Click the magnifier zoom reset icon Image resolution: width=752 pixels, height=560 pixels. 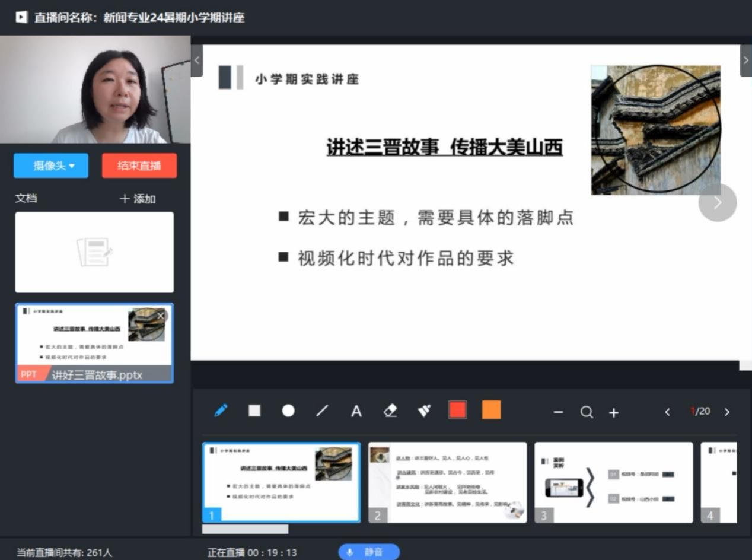coord(587,412)
